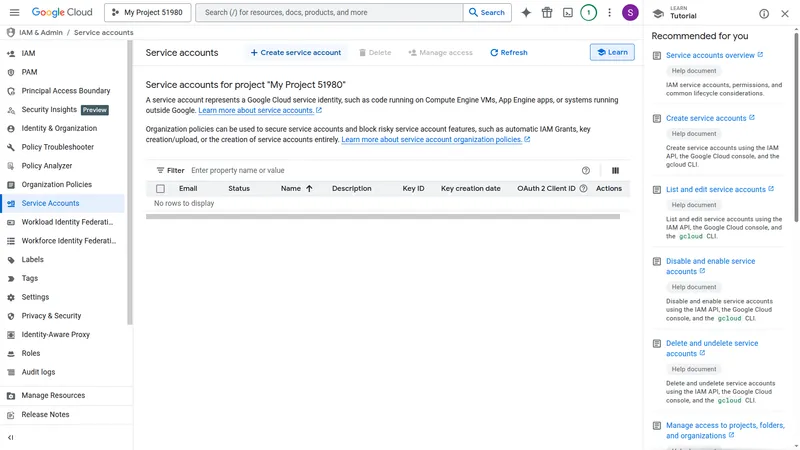Open notifications badge showing 1
This screenshot has width=800, height=450.
tap(588, 12)
